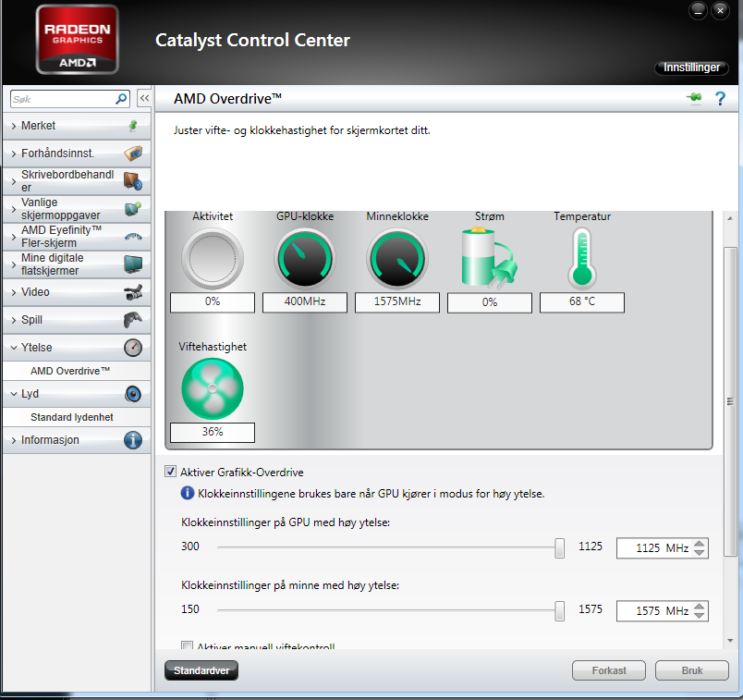This screenshot has height=700, width=743.
Task: Expand Vanlige skjermoppgaver section
Action: (14, 209)
